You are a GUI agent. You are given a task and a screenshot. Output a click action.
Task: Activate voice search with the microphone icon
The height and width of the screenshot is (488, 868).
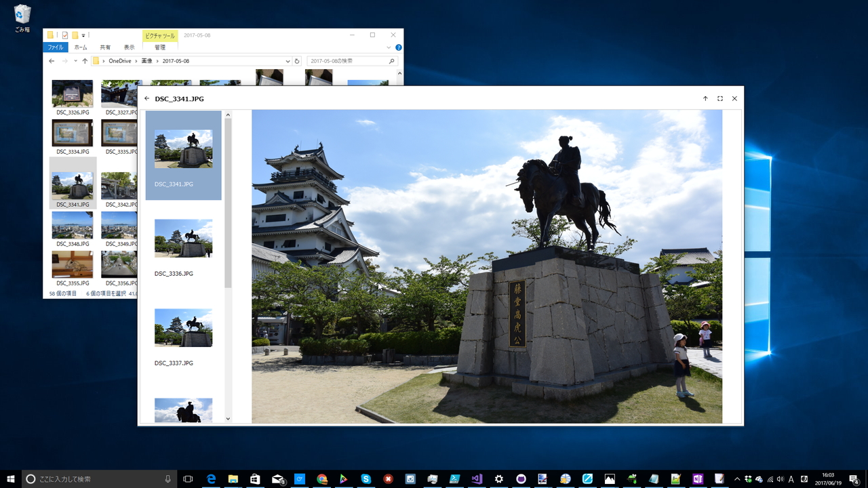coord(167,479)
